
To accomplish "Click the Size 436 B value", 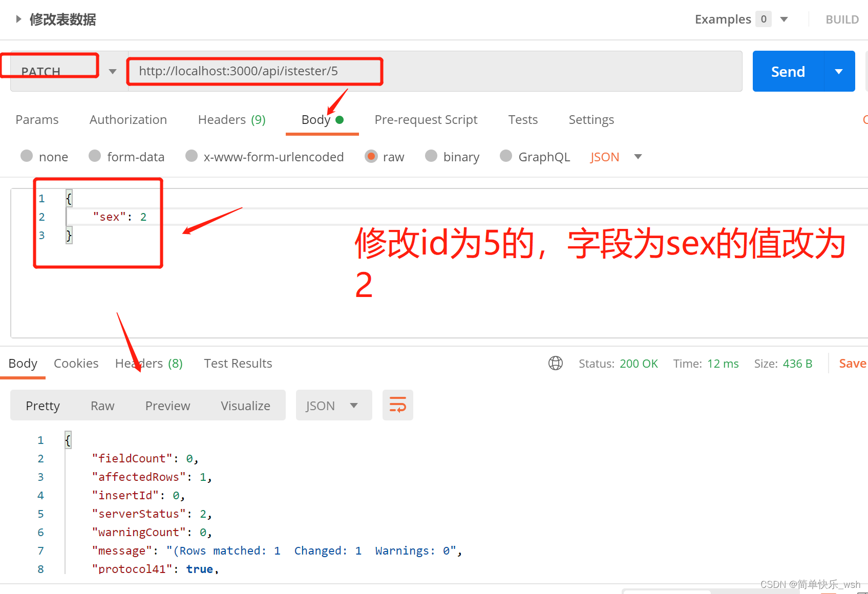I will click(x=797, y=364).
